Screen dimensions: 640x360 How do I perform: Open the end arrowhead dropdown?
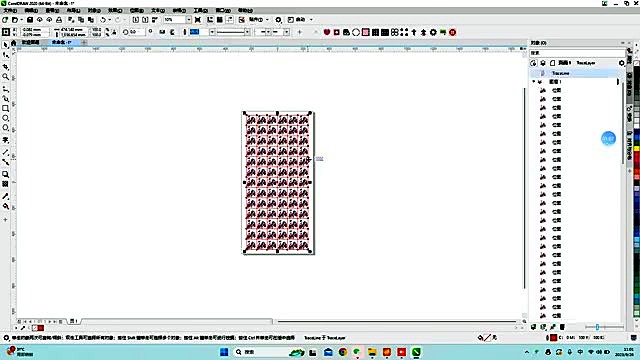[x=287, y=32]
